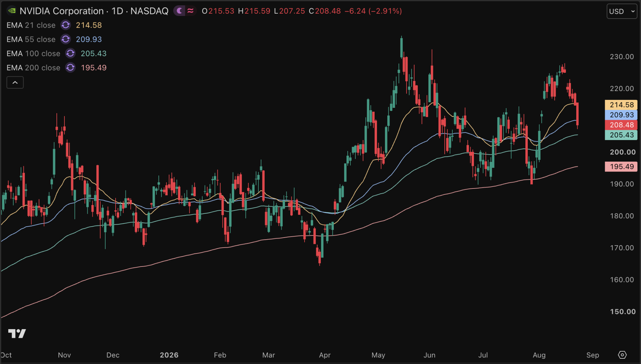Click the Feb label on the time axis

220,355
